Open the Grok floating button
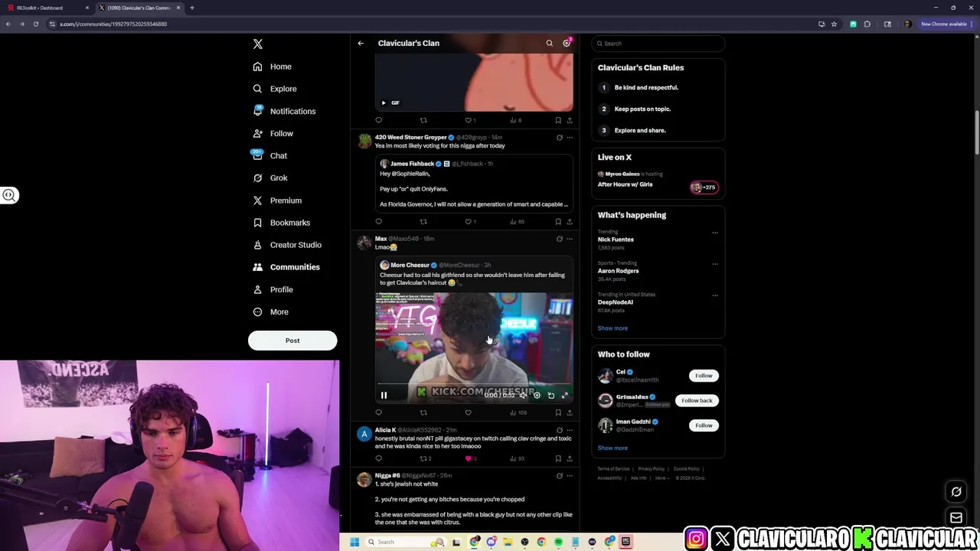Viewport: 980px width, 551px height. coord(956,492)
